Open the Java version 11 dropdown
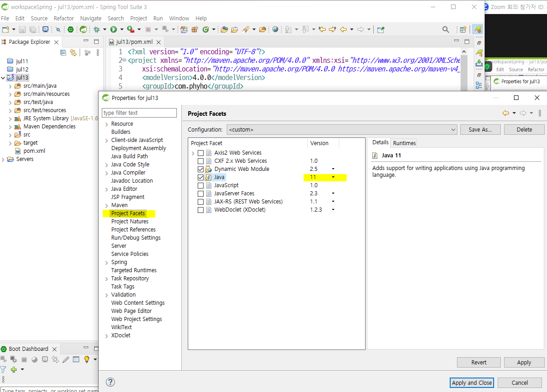This screenshot has height=392, width=547. point(333,177)
